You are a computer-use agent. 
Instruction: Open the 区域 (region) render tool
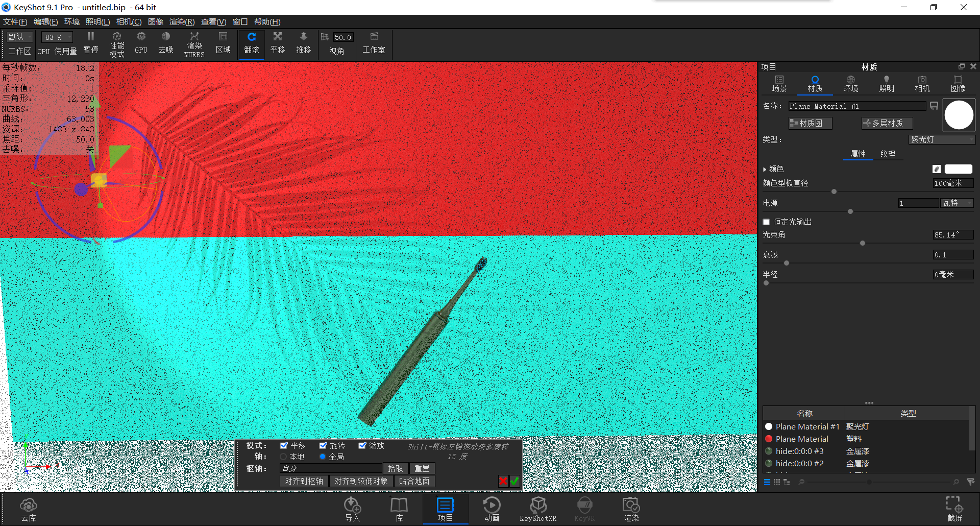pyautogui.click(x=223, y=43)
